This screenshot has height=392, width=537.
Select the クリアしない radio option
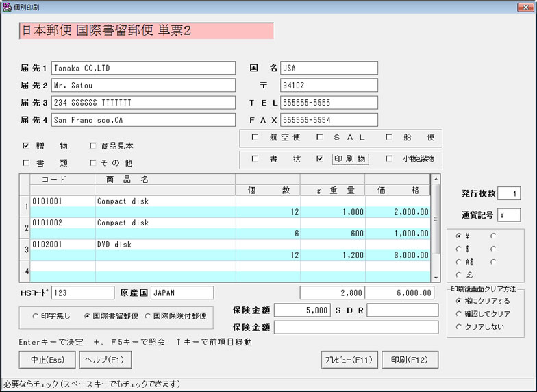click(x=459, y=327)
